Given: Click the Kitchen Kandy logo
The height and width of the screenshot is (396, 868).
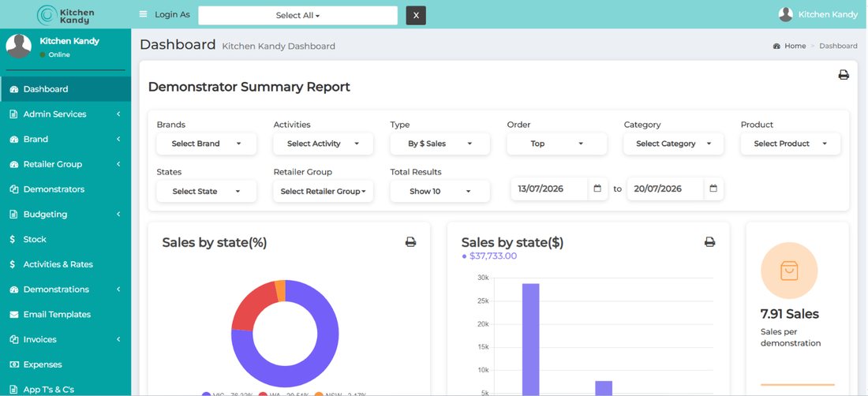Looking at the screenshot, I should (65, 15).
